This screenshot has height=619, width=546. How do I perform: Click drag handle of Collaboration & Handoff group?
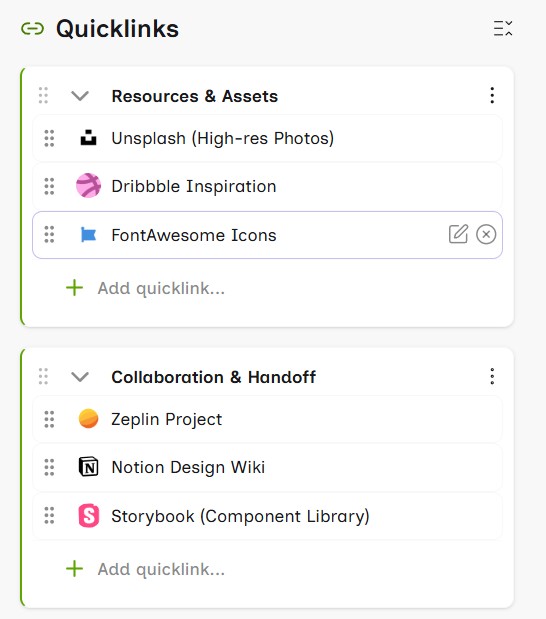point(43,376)
